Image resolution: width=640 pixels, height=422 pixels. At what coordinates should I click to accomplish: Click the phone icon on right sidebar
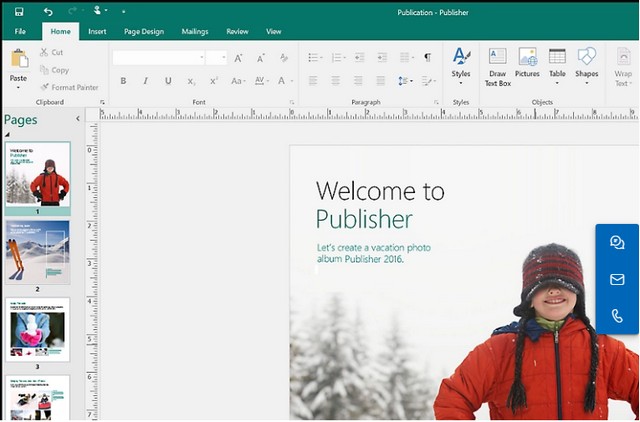click(617, 316)
